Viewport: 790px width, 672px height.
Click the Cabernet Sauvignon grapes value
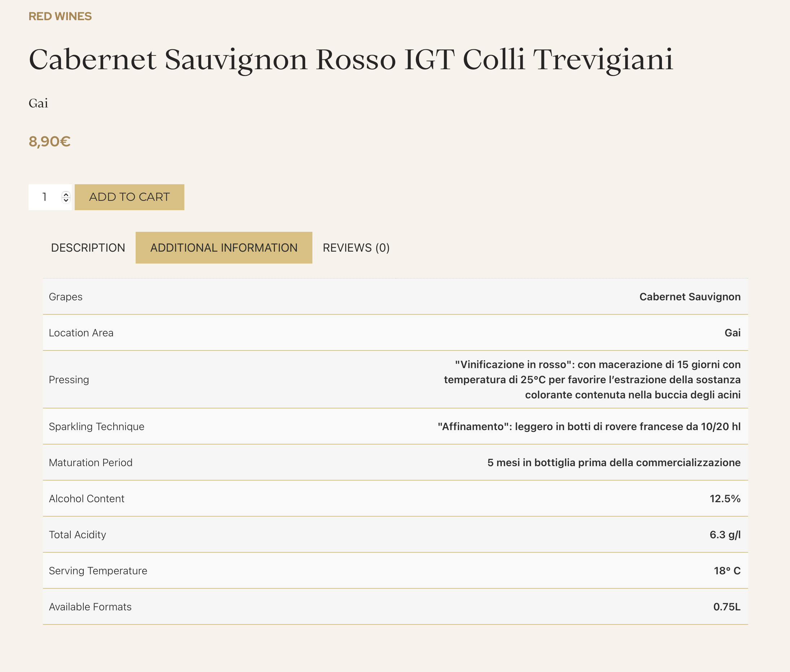[x=690, y=297]
